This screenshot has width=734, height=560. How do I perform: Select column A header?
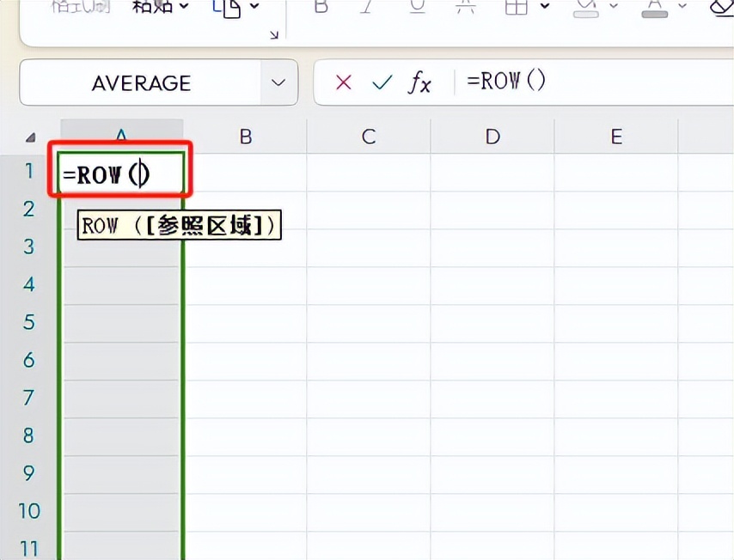click(x=121, y=137)
